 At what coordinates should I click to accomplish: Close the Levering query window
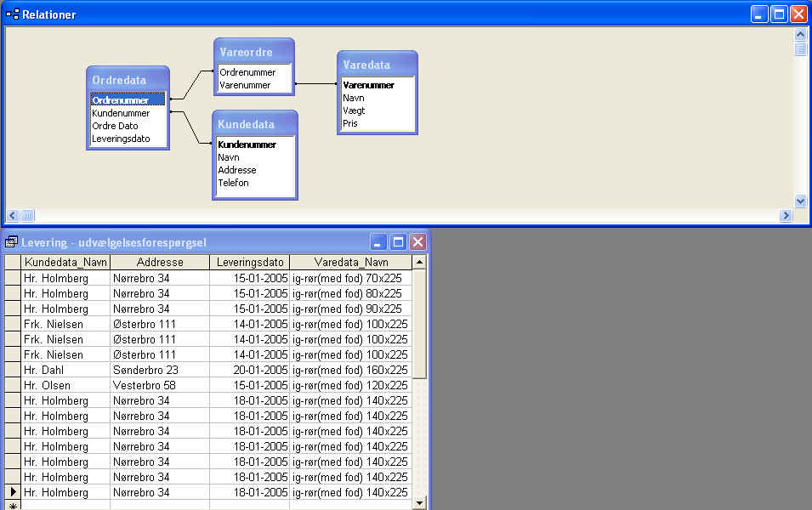(417, 242)
